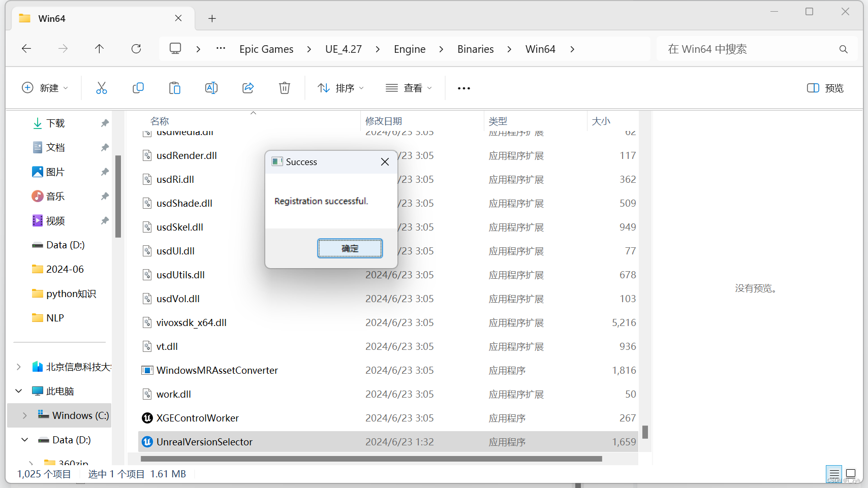Select the WindowsMRAssetConverter file icon
The width and height of the screenshot is (868, 488).
pyautogui.click(x=147, y=370)
